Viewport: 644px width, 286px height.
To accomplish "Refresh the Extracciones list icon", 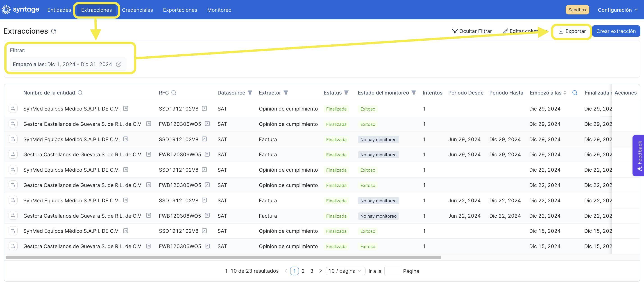I will pos(54,31).
